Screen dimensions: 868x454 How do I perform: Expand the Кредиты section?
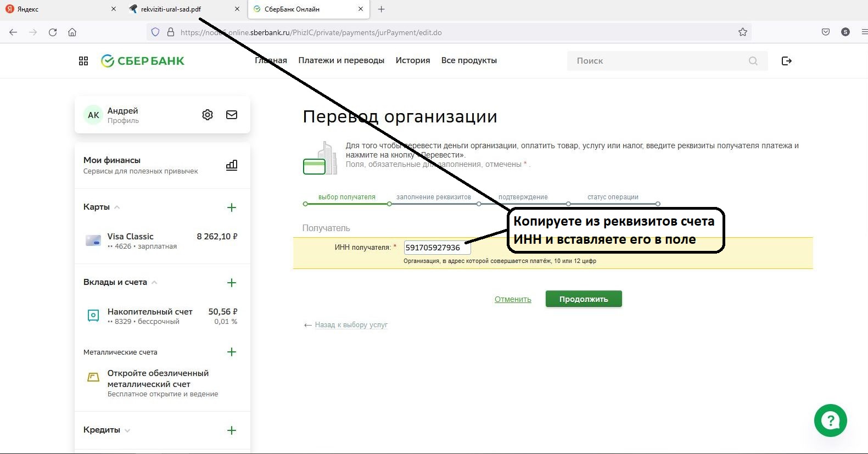[127, 430]
